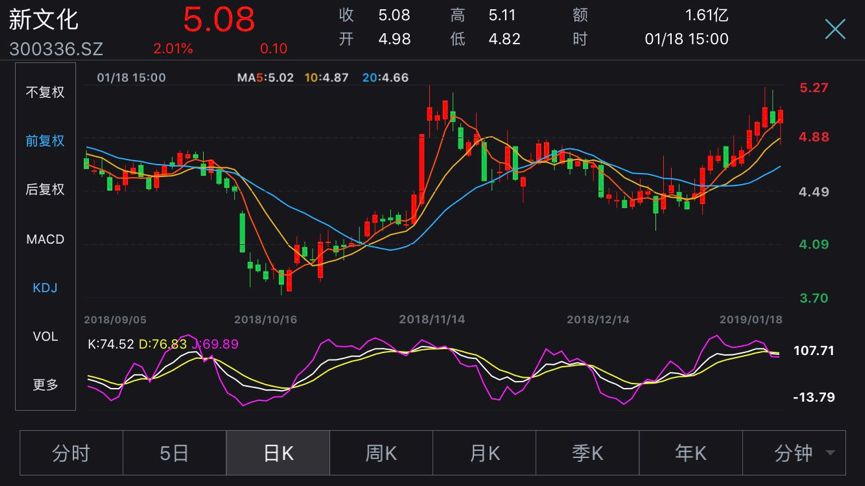Click the KDJ oscillator chart area
The width and height of the screenshot is (865, 486).
pyautogui.click(x=430, y=375)
